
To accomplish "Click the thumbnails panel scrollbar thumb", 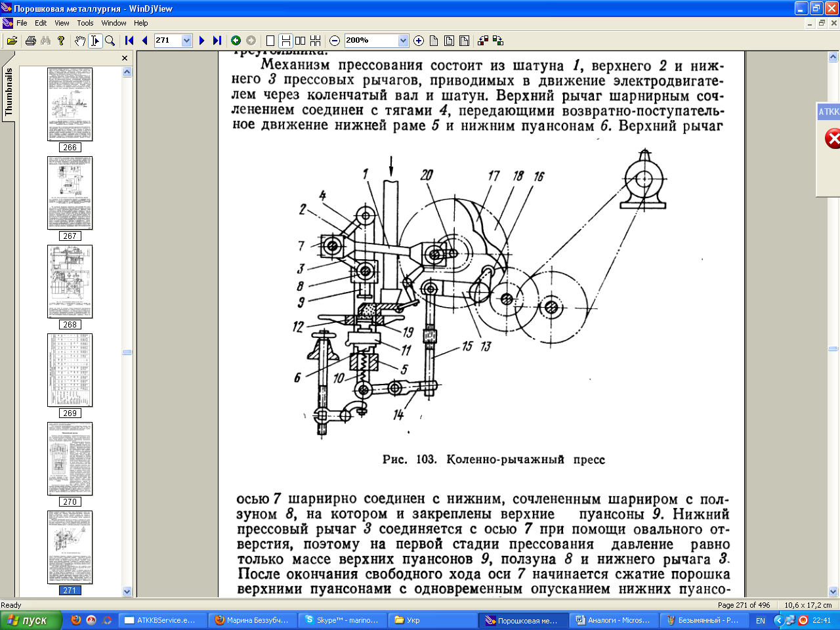I will click(x=127, y=352).
